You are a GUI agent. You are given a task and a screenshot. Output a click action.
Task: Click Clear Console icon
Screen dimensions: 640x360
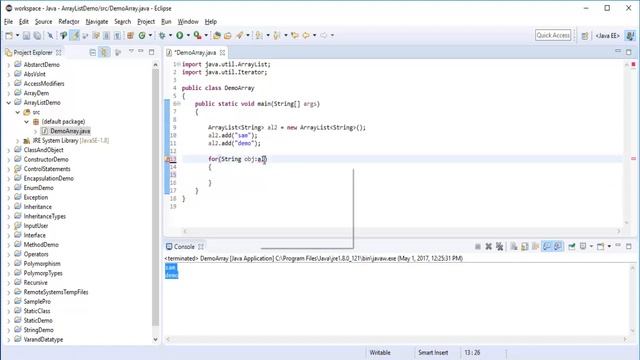pyautogui.click(x=514, y=247)
